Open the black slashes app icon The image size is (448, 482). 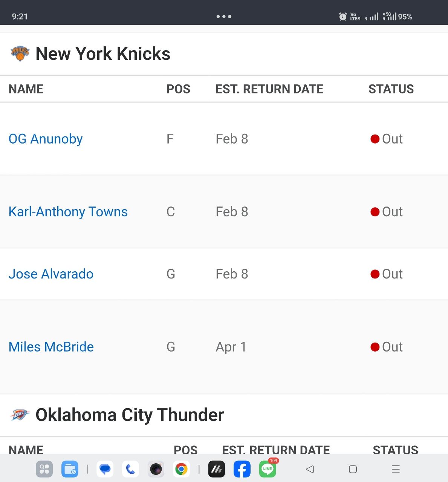coord(217,469)
